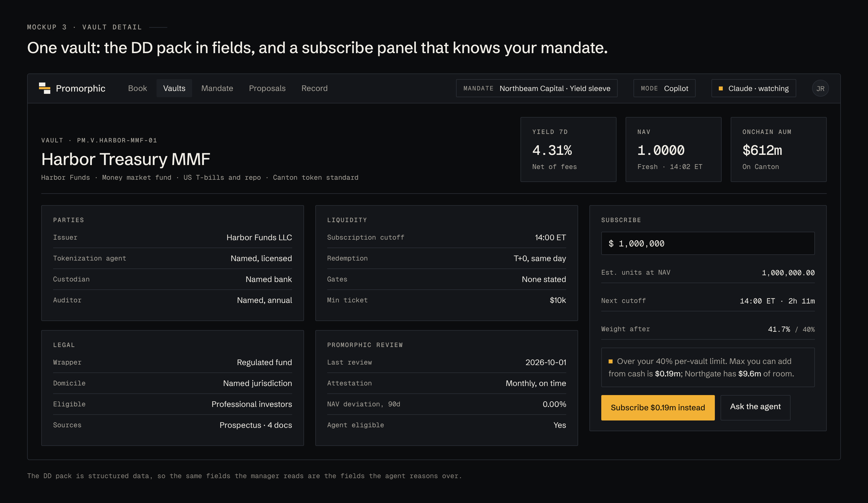Viewport: 868px width, 503px height.
Task: Click the Onchain AUM $612m card
Action: [x=778, y=149]
